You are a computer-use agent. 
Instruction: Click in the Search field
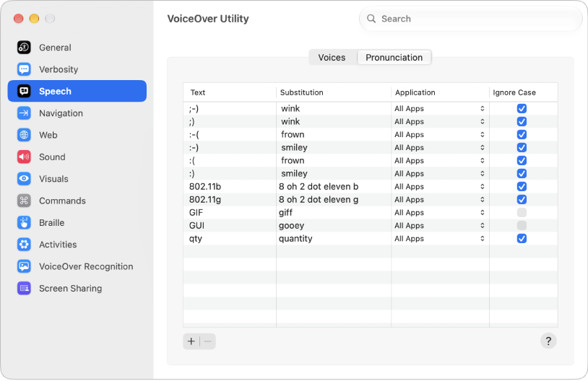click(x=471, y=19)
